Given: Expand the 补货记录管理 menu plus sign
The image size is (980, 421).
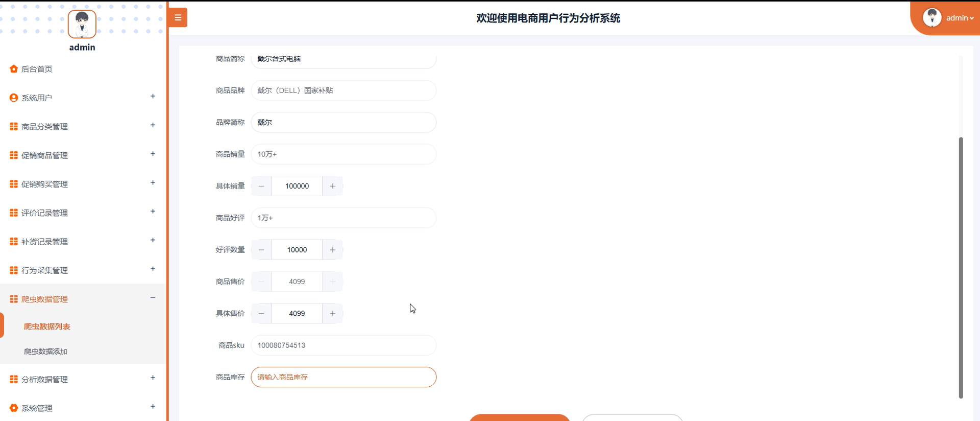Looking at the screenshot, I should pos(153,240).
